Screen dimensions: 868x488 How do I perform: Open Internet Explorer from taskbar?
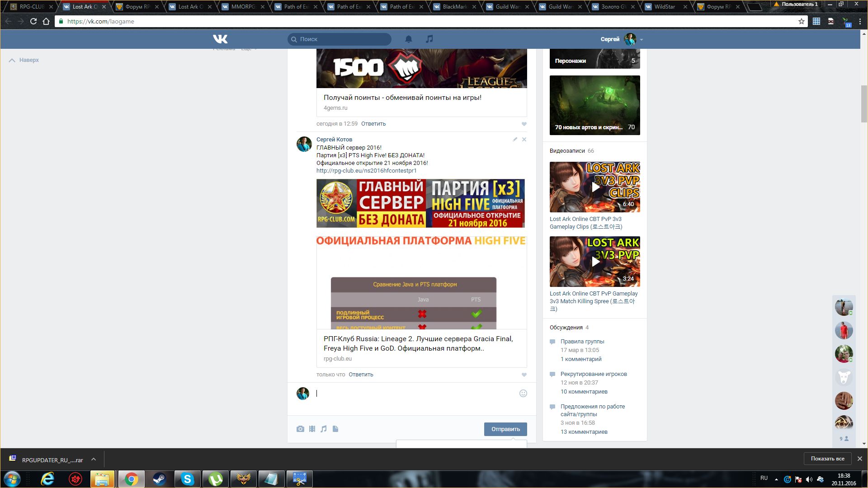click(47, 479)
